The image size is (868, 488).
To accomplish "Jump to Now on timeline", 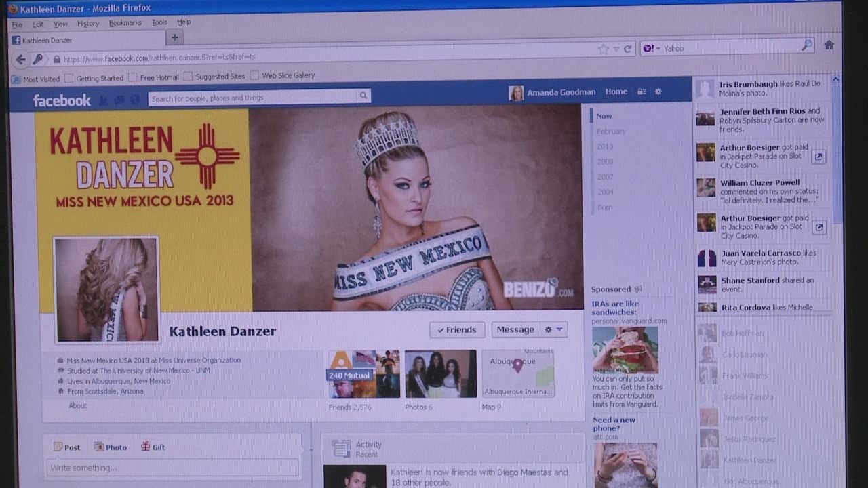I will pyautogui.click(x=604, y=116).
